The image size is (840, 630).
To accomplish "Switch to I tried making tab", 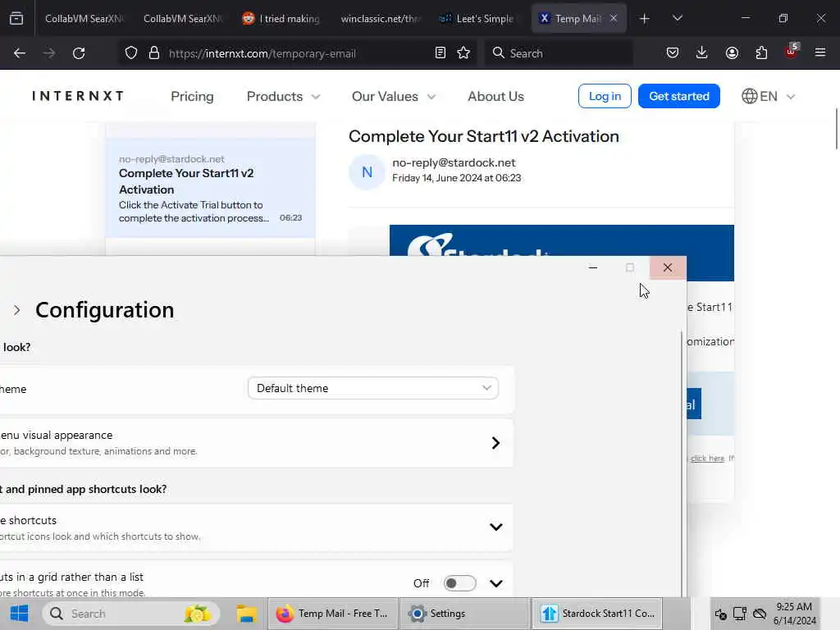I will (281, 18).
